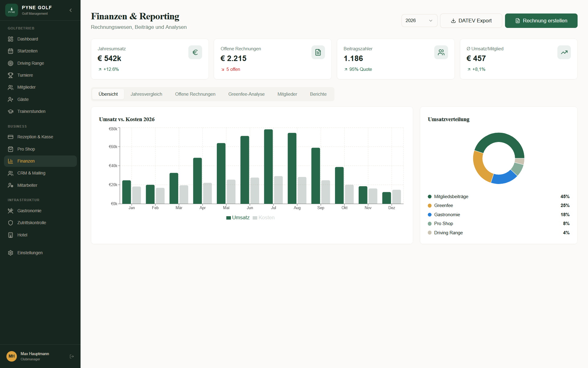Screen dimensions: 588x368
Task: Select the Hotel infrastructure icon
Action: coord(11,235)
